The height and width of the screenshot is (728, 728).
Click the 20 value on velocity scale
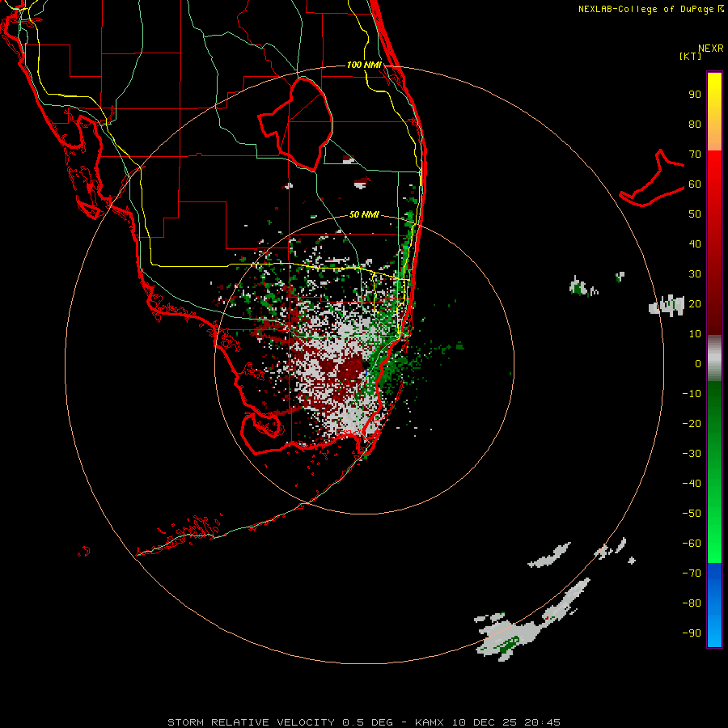tap(695, 304)
